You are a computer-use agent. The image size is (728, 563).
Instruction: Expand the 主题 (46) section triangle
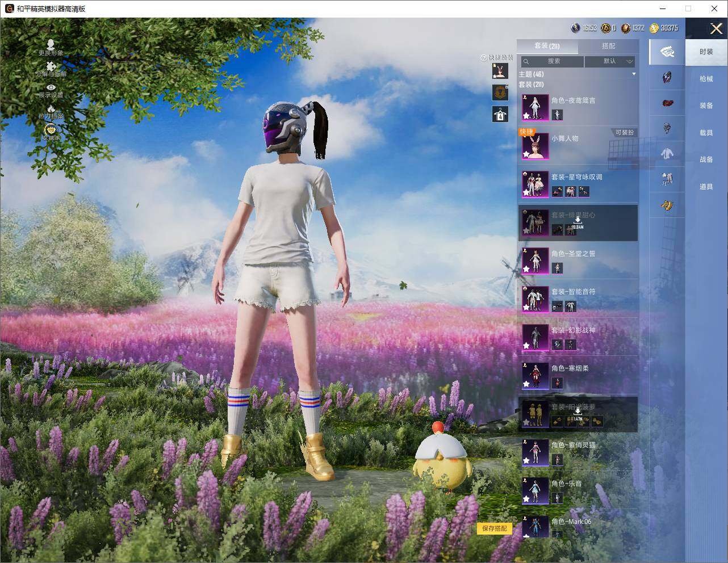pos(634,74)
